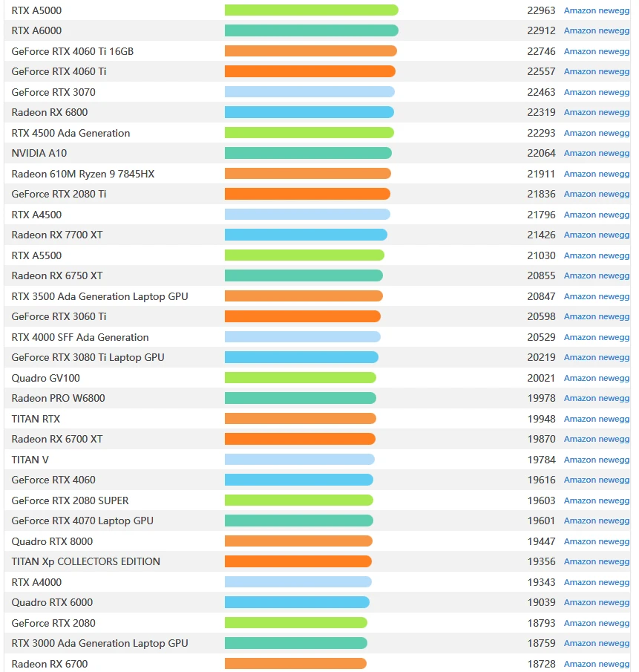
Task: Open newegg link for Radeon RX 6800
Action: click(x=614, y=113)
